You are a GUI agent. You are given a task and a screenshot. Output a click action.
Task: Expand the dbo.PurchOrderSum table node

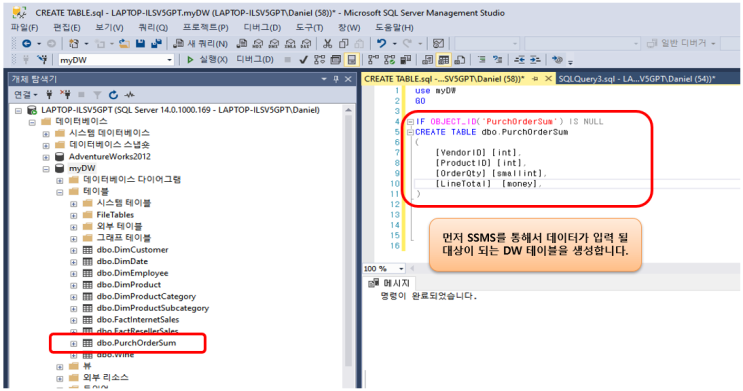[73, 344]
